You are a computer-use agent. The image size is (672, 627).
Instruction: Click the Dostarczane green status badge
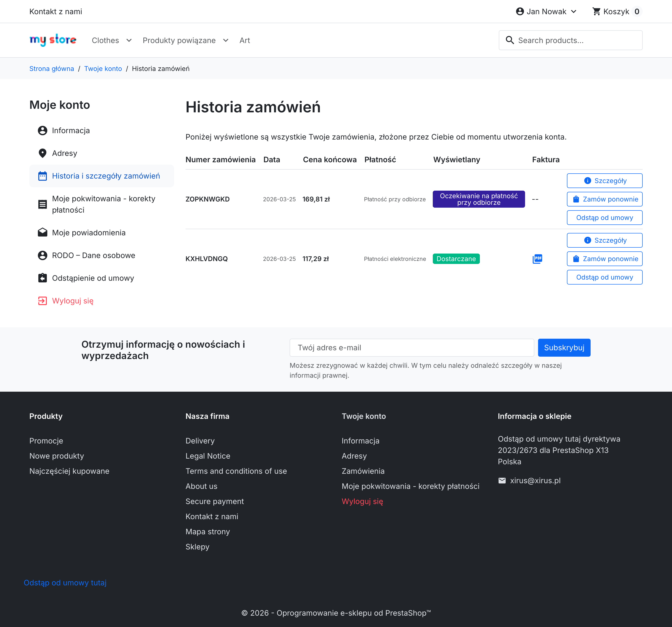tap(456, 259)
